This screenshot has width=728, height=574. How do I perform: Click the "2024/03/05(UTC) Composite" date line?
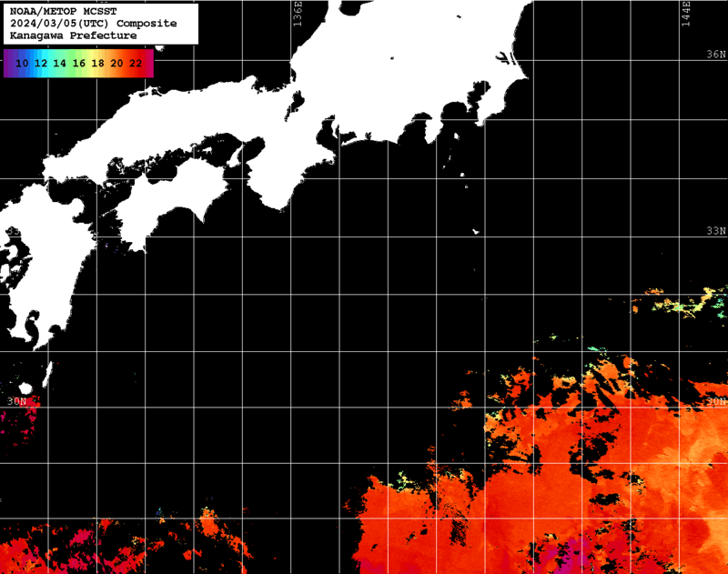(94, 24)
